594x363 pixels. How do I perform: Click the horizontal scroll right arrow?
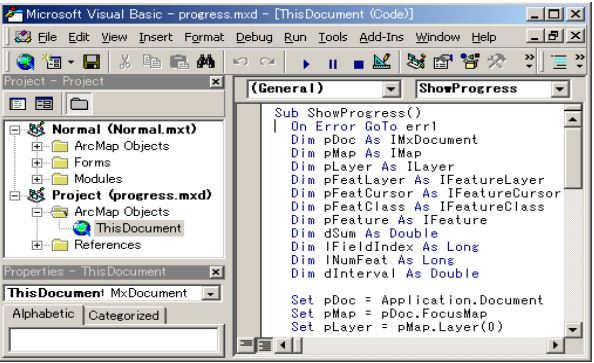click(x=555, y=345)
